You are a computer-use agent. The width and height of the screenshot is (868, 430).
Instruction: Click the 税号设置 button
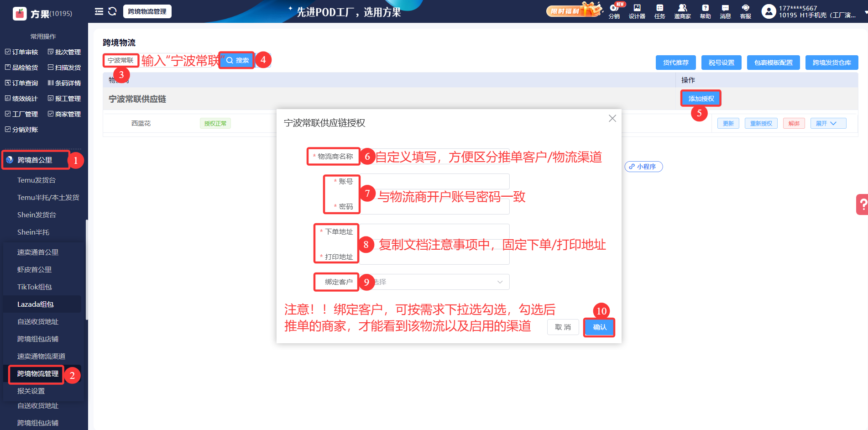click(x=722, y=63)
